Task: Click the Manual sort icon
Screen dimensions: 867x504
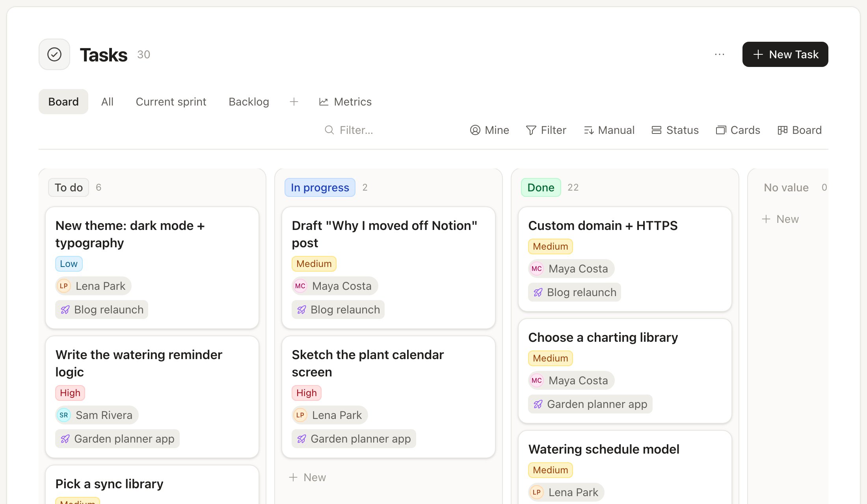Action: tap(589, 130)
